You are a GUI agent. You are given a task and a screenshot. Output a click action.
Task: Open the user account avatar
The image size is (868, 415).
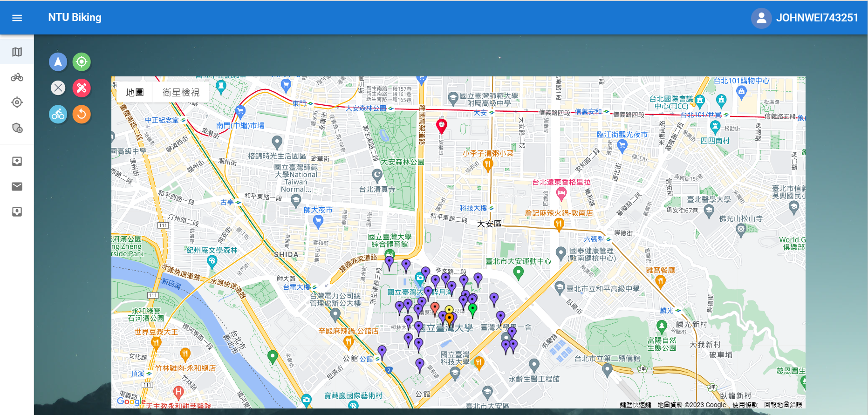tap(761, 18)
